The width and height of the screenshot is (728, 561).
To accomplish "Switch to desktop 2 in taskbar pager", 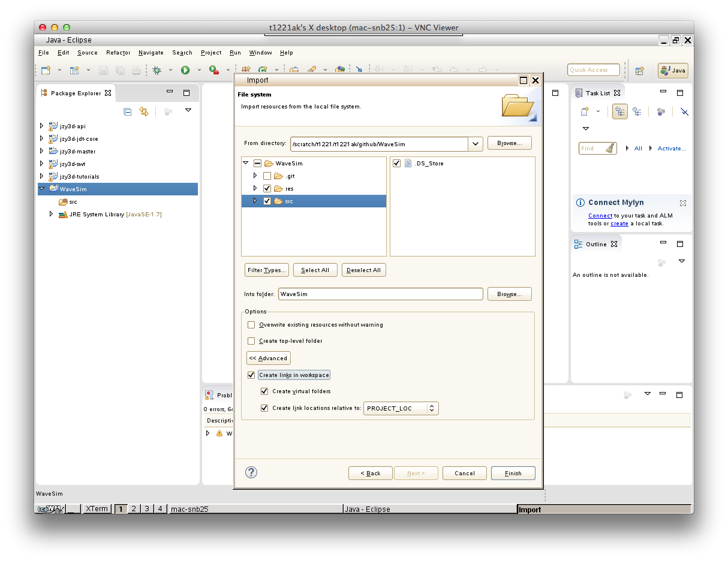I will 134,509.
